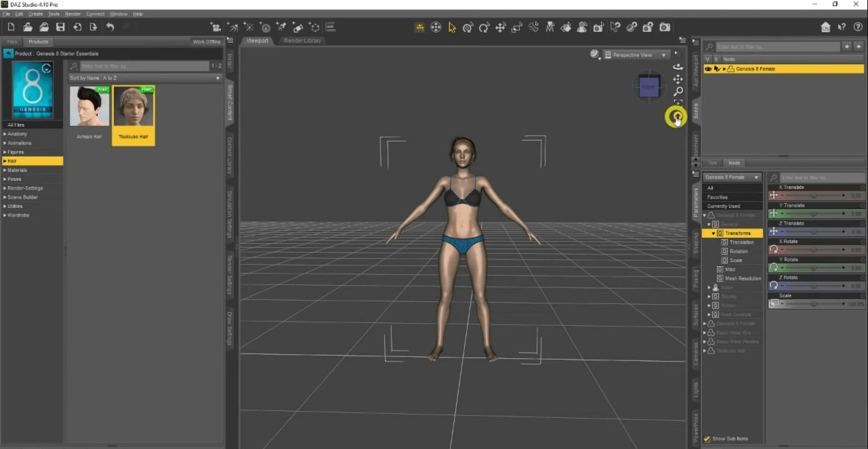Viewport: 868px width, 449px height.
Task: Select the Scale tool in the toolbar
Action: (517, 27)
